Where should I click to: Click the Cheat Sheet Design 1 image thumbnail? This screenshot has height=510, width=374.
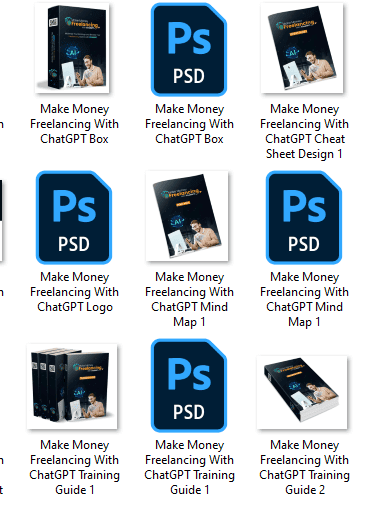[302, 48]
